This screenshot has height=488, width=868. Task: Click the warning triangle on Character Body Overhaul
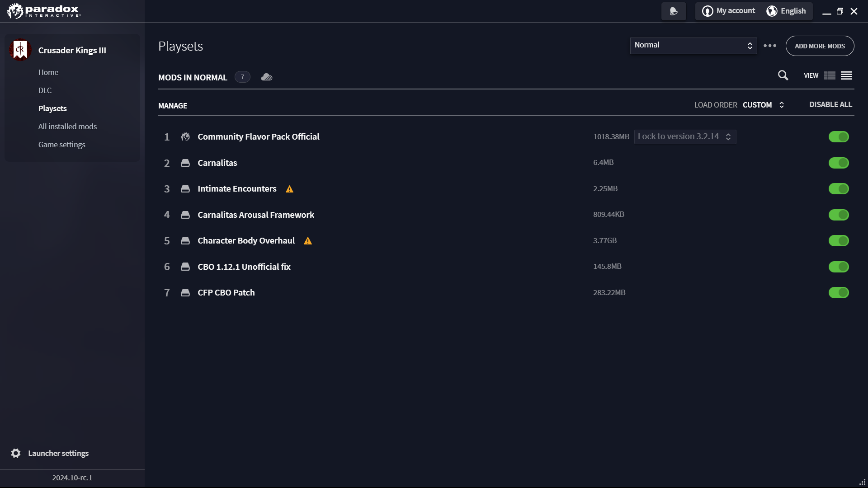(308, 241)
